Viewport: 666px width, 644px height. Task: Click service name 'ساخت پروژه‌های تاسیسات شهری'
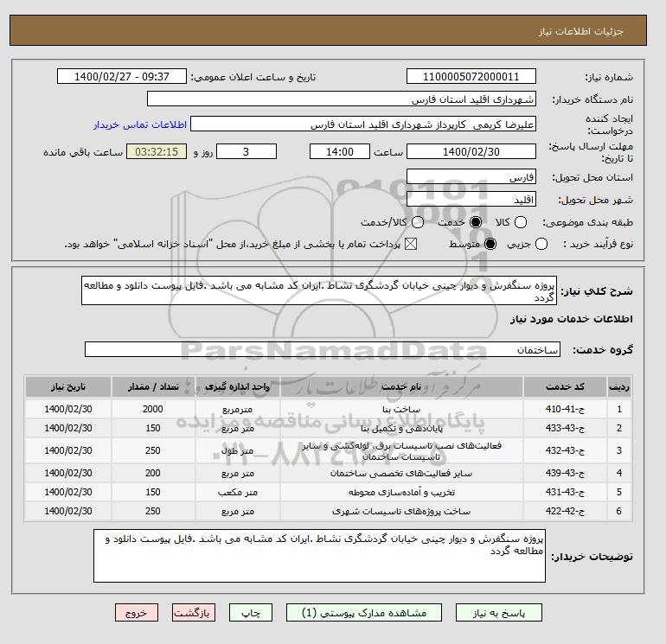(401, 512)
